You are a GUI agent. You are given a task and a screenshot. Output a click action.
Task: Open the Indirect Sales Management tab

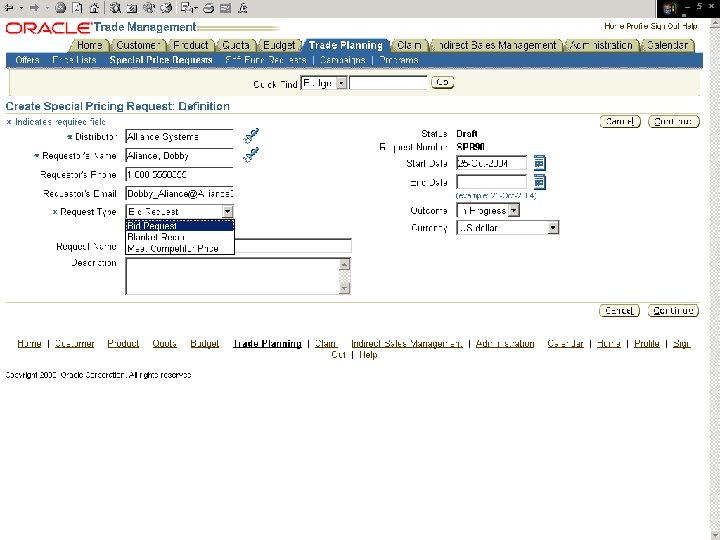497,45
